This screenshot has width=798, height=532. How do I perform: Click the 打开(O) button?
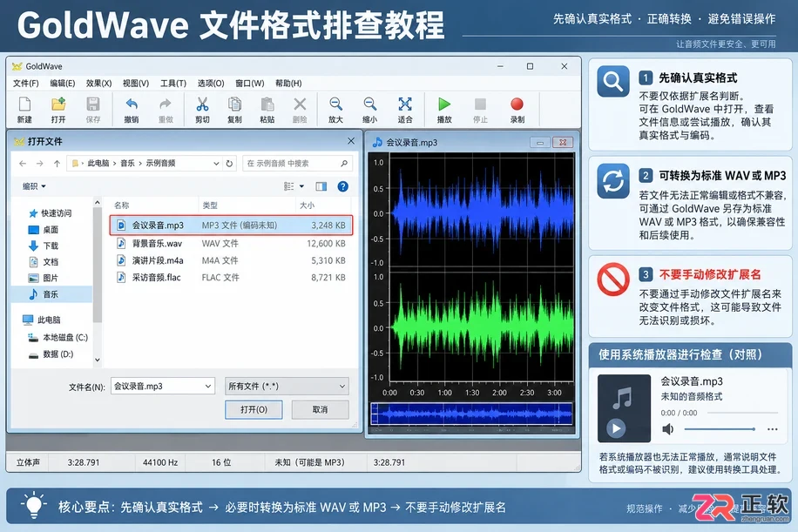pos(254,409)
